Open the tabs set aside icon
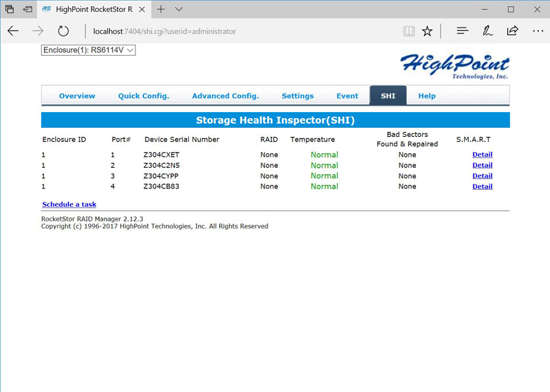 point(10,9)
